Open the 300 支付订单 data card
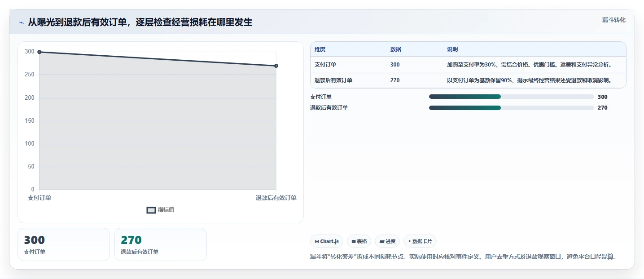 tap(64, 244)
